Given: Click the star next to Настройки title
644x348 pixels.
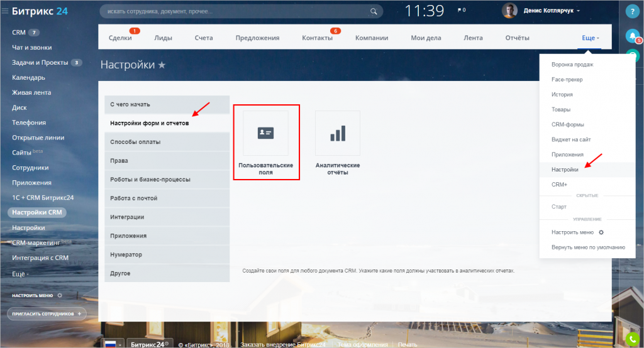Looking at the screenshot, I should [x=162, y=65].
